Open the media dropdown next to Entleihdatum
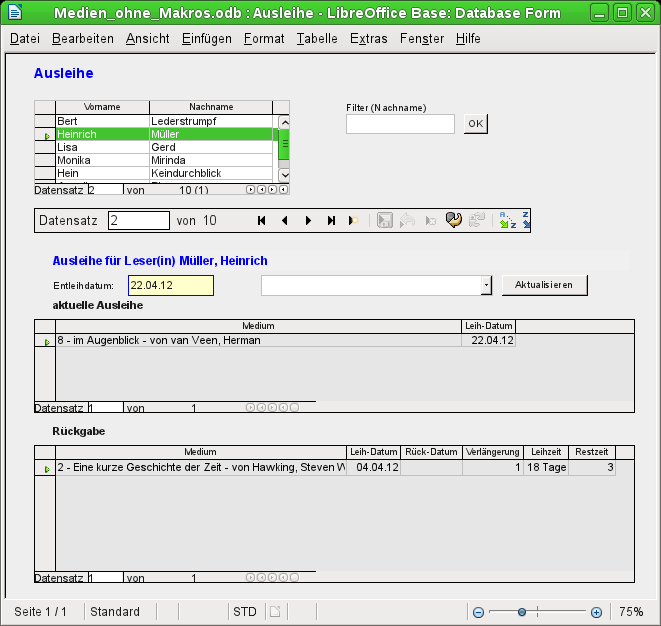 point(486,285)
